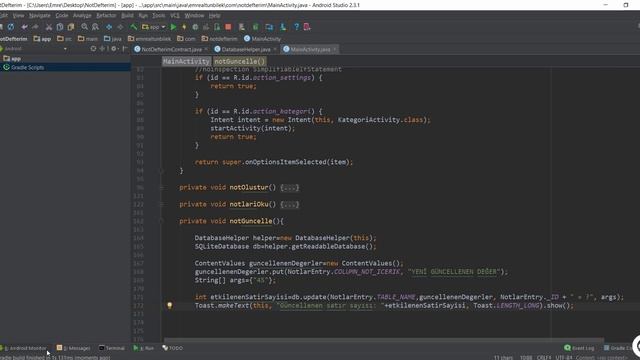Switch to DatabaseHelper.java tab
Screen dimensions: 640x360
coord(246,49)
